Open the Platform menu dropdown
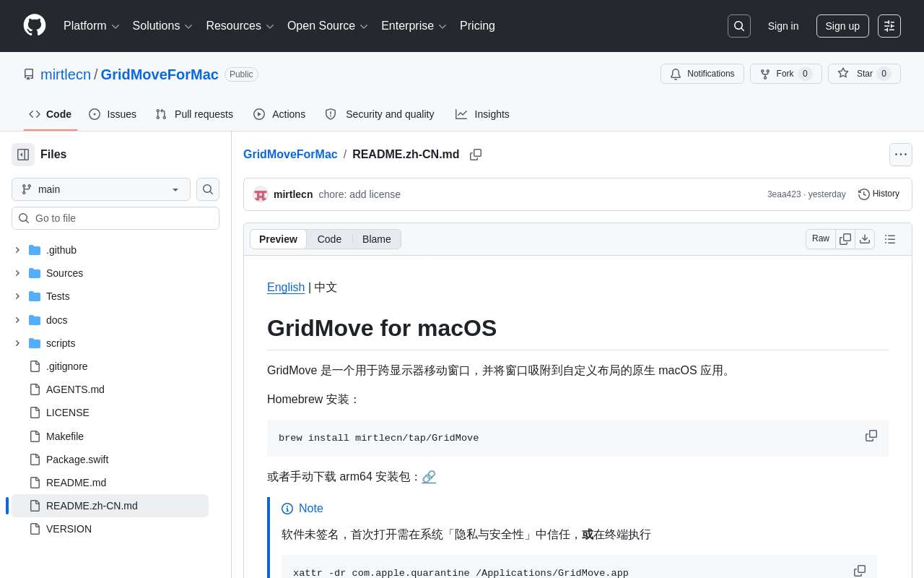This screenshot has height=578, width=924. click(91, 26)
